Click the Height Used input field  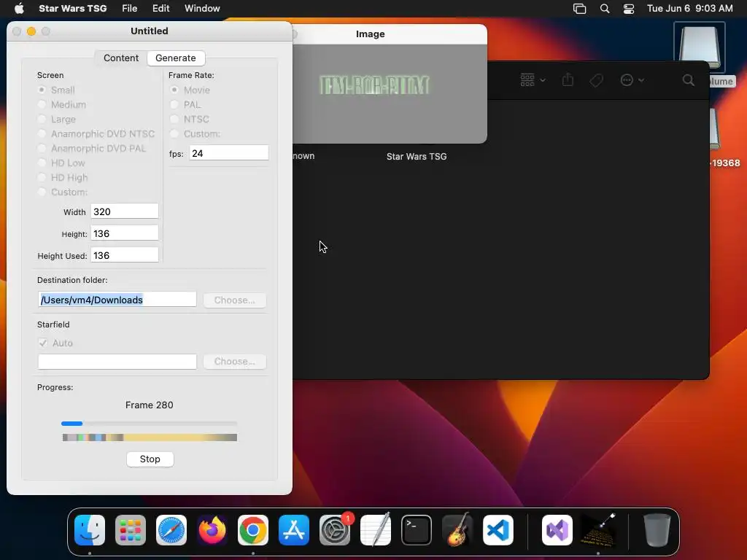(124, 255)
